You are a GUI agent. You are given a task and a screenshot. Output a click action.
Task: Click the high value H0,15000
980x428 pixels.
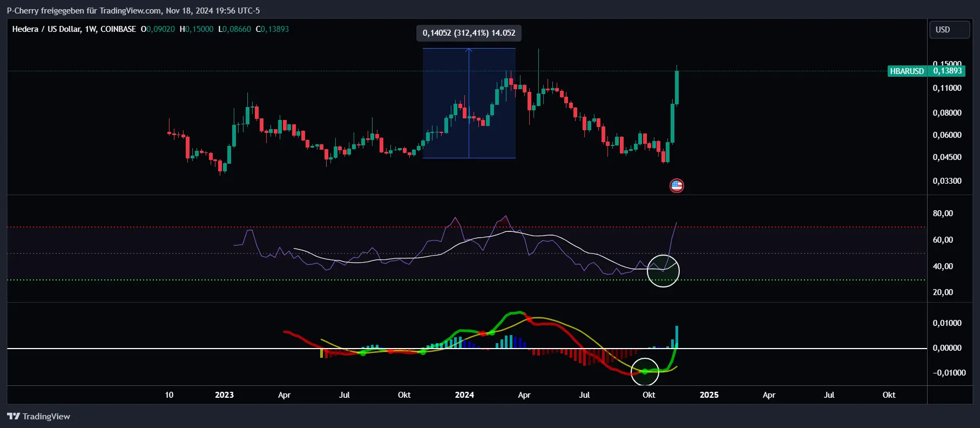(x=197, y=29)
